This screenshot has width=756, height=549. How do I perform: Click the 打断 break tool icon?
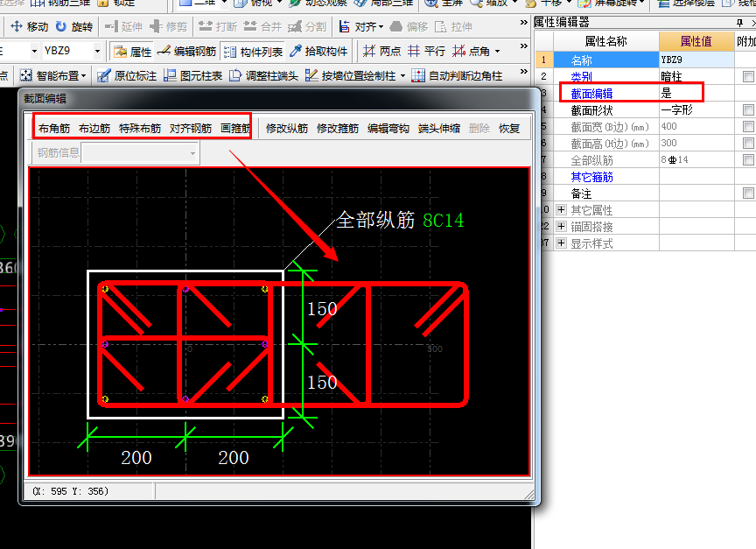206,26
